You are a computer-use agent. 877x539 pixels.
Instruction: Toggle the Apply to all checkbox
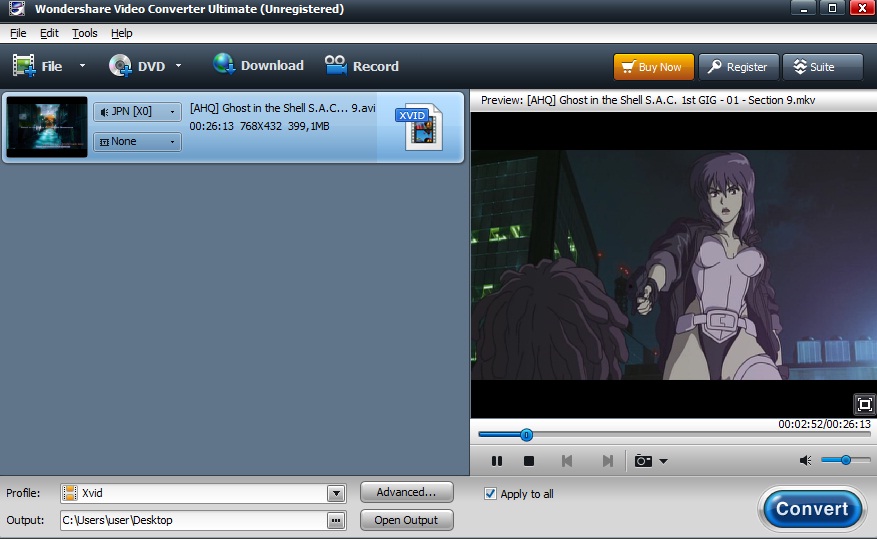[x=490, y=494]
